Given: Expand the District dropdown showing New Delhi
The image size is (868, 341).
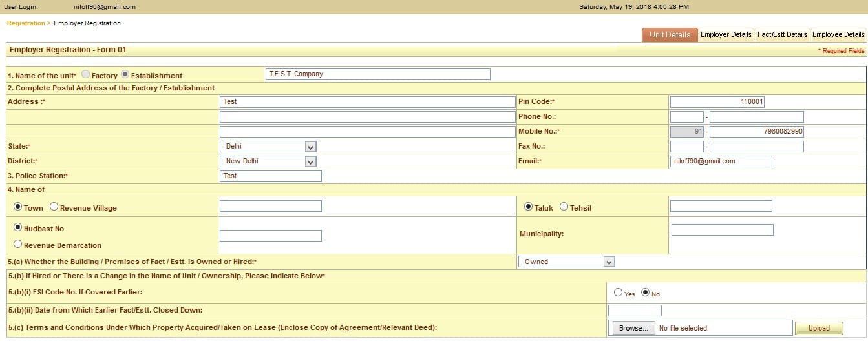Looking at the screenshot, I should pyautogui.click(x=268, y=161).
